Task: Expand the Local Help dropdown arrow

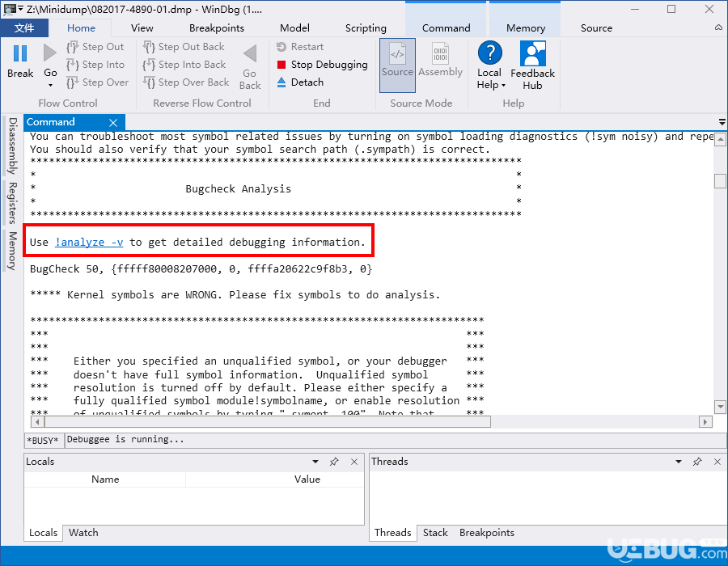Action: pyautogui.click(x=503, y=86)
